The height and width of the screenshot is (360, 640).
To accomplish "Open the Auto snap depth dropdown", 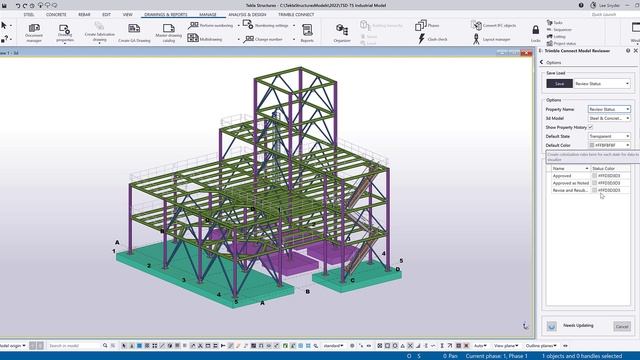I will click(480, 346).
